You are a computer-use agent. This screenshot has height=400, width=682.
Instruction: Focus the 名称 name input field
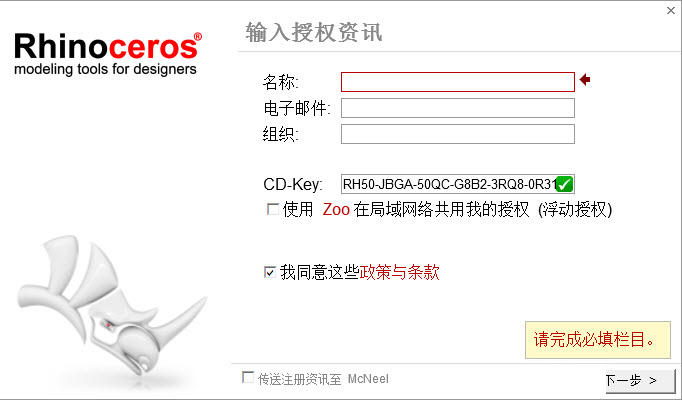coord(458,82)
